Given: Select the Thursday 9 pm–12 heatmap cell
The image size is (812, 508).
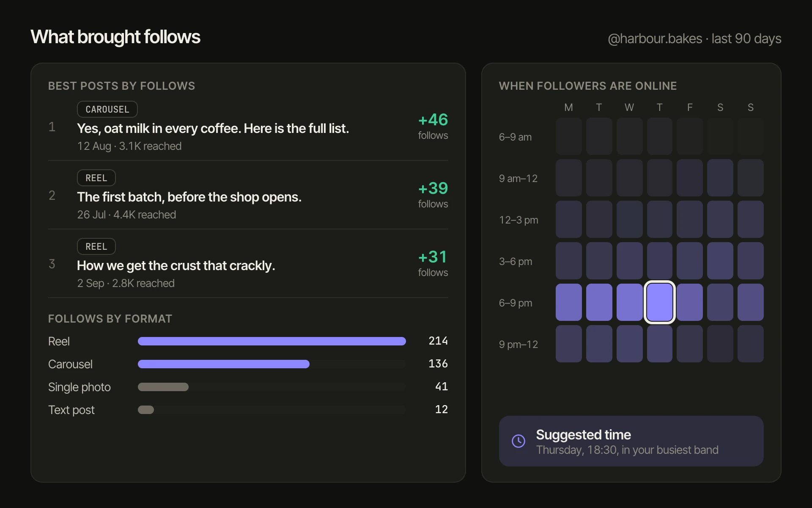Looking at the screenshot, I should [x=659, y=344].
